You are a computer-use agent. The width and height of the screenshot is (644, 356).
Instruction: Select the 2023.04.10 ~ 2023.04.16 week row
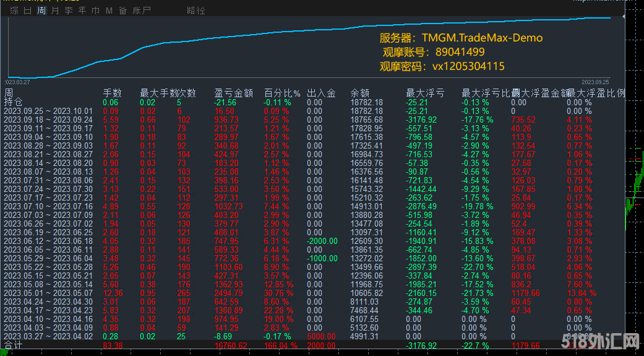(298, 319)
